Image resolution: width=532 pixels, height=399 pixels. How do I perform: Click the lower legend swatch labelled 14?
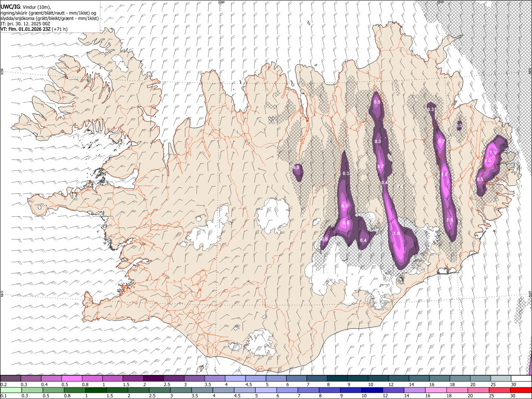click(x=414, y=390)
